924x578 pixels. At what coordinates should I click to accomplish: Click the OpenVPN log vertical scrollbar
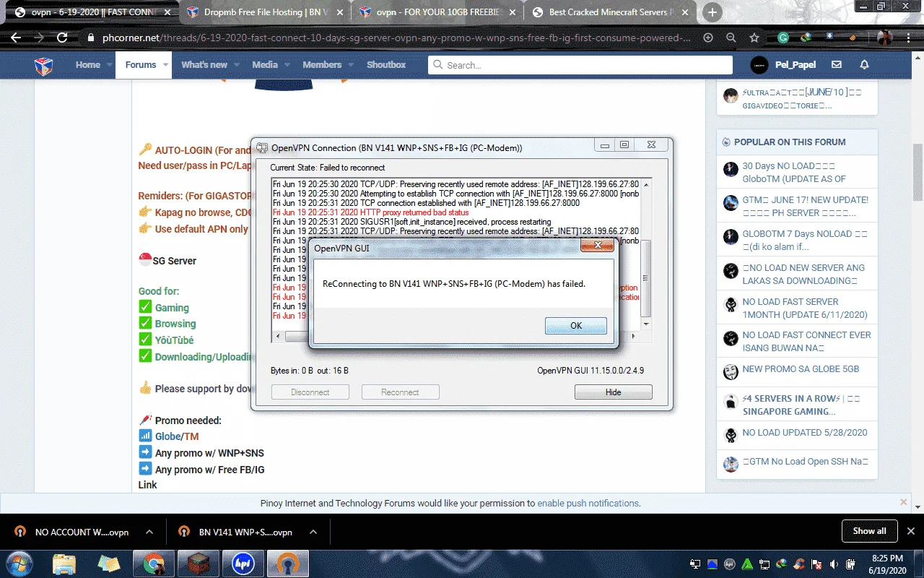point(646,254)
